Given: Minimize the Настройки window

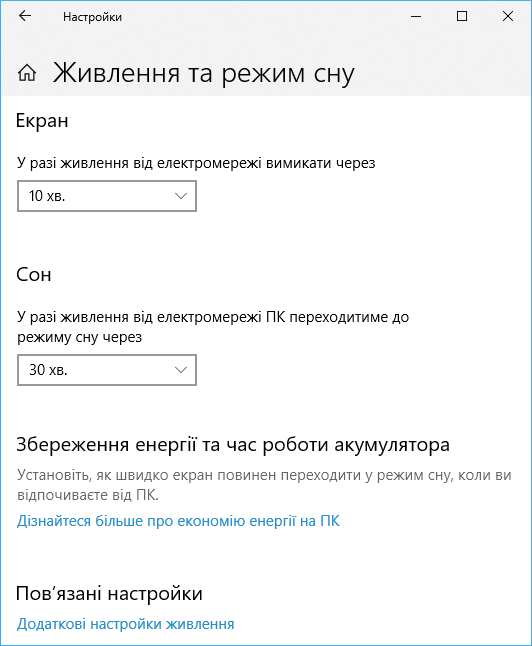Looking at the screenshot, I should (x=416, y=16).
